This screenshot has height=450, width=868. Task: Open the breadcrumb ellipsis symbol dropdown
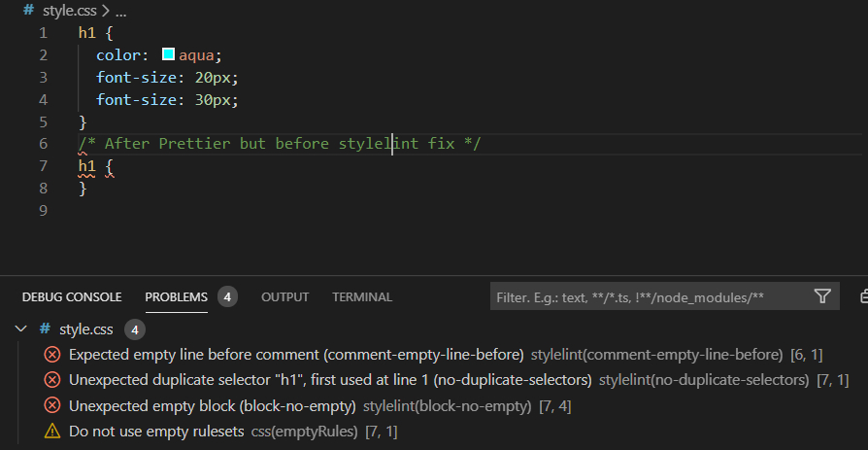[121, 11]
